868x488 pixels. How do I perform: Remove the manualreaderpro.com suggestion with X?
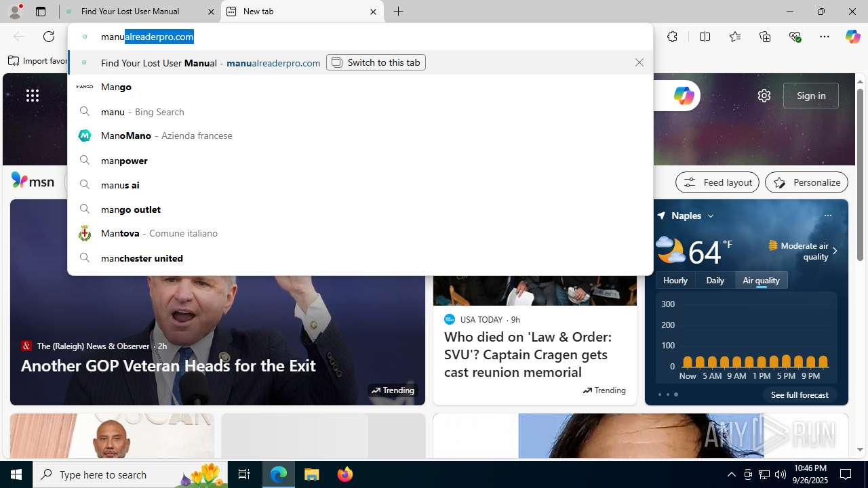(639, 62)
